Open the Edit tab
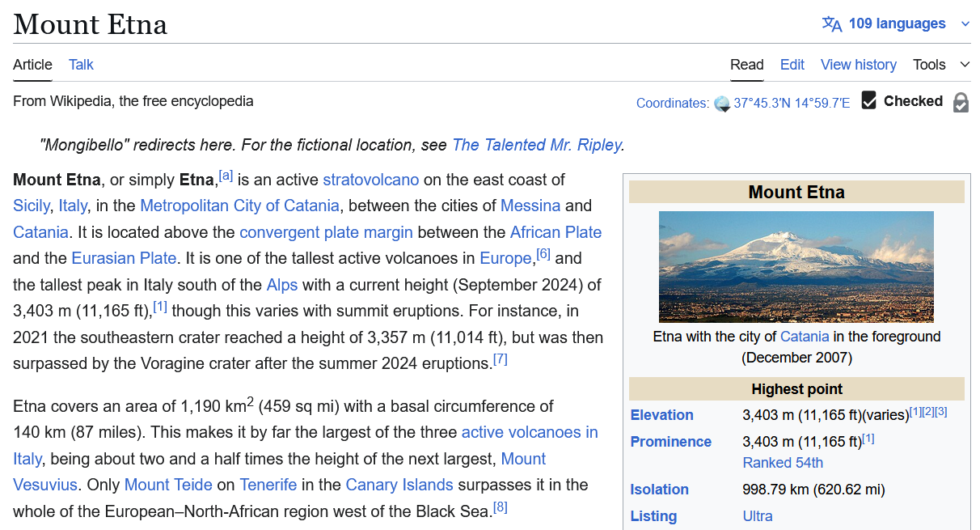 pos(792,65)
